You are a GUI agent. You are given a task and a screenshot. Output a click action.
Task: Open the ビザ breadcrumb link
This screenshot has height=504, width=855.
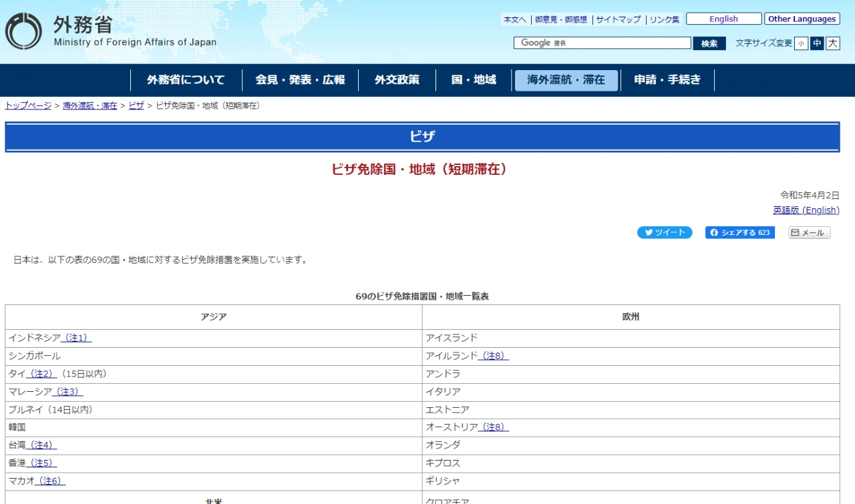click(x=136, y=105)
